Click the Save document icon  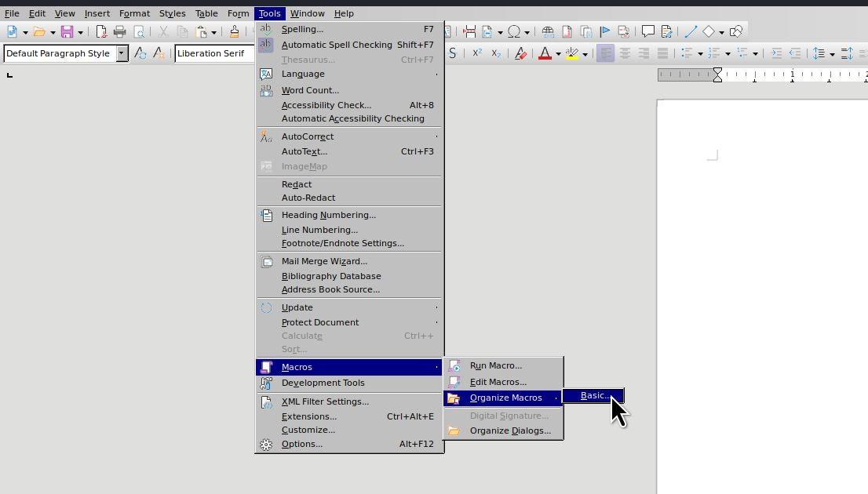point(67,31)
